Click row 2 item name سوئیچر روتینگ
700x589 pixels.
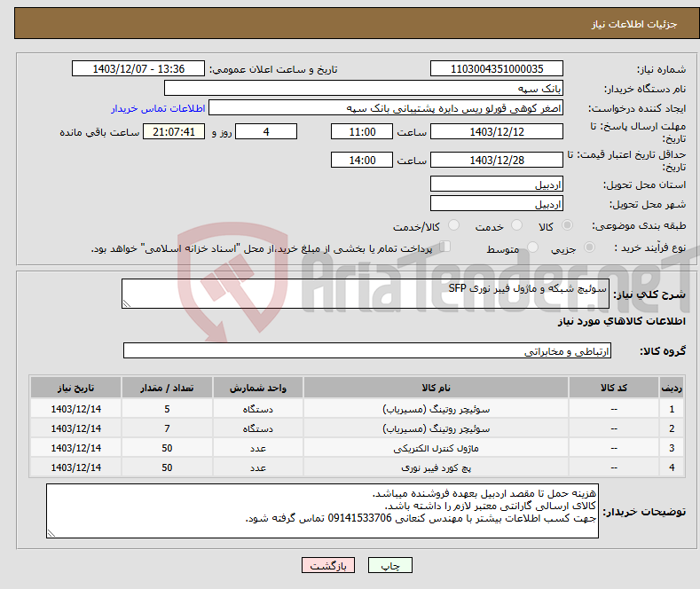coord(436,428)
